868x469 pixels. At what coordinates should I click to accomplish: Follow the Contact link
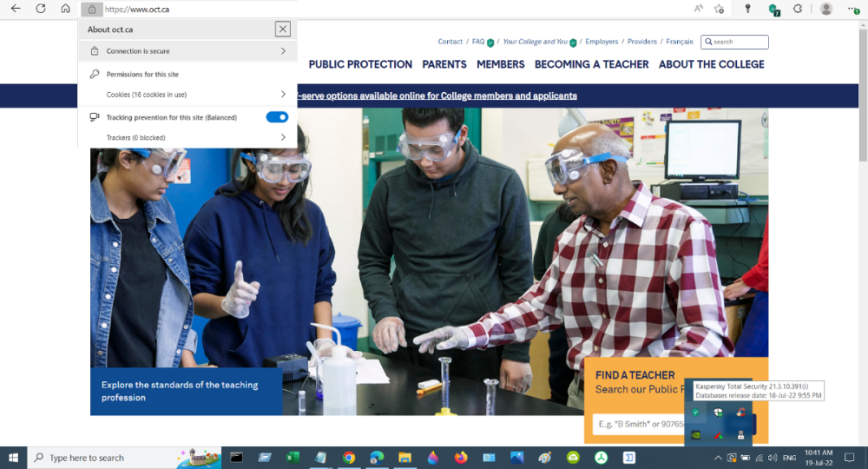450,42
